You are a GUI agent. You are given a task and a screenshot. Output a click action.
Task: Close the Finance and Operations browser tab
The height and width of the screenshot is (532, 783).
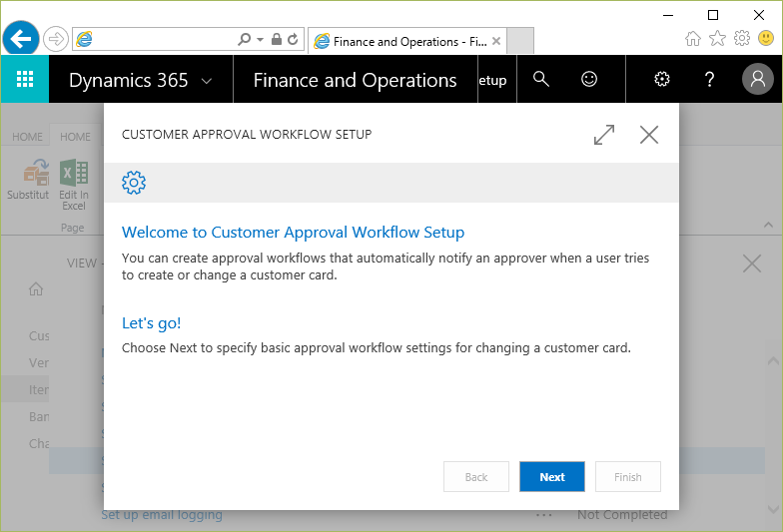[x=495, y=41]
